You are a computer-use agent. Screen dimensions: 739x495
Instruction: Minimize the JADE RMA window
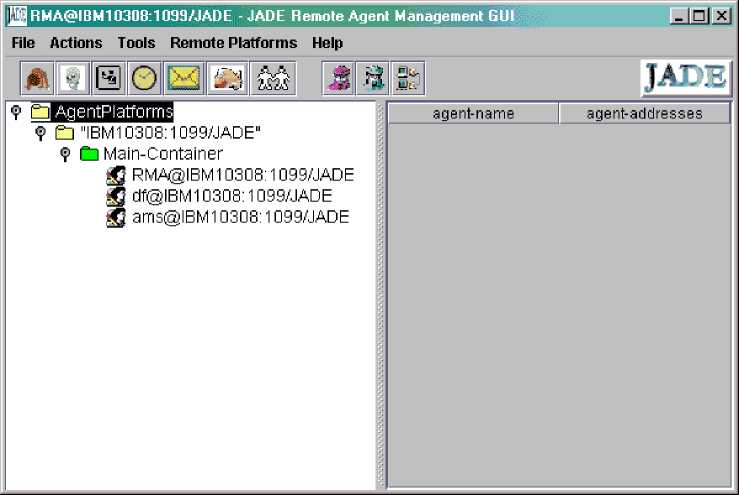coord(679,16)
